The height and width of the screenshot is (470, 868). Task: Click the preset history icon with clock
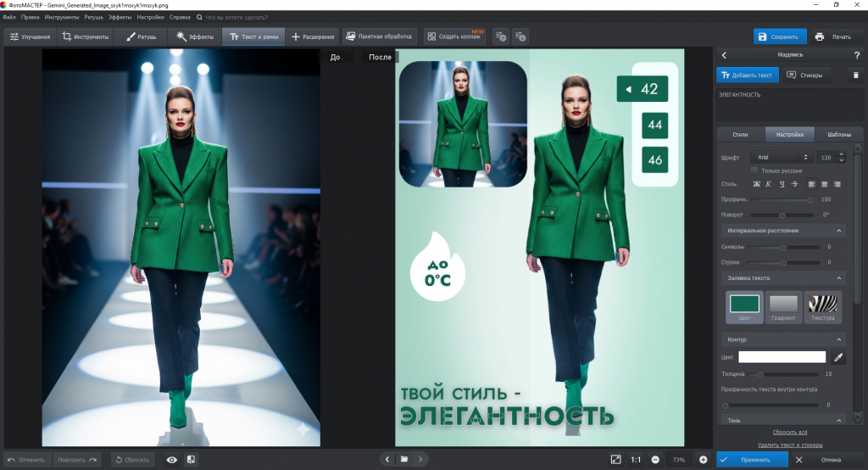pos(520,36)
